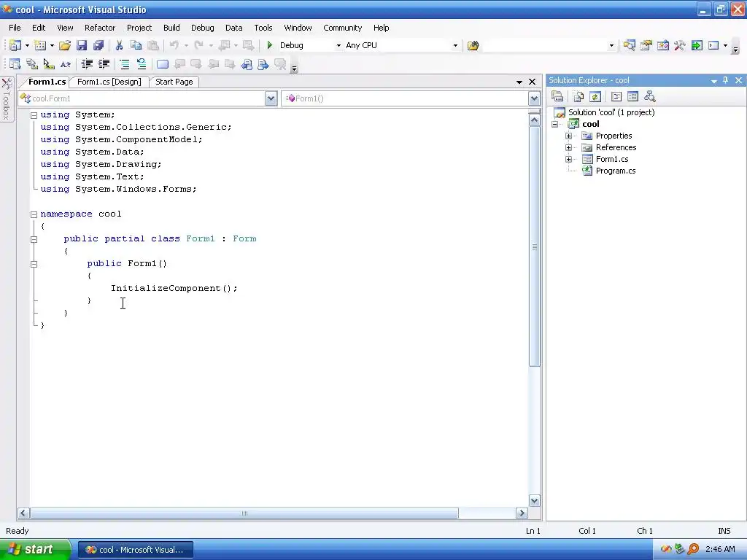Screen dimensions: 747x560
Task: Open the Tools menu
Action: click(x=263, y=28)
